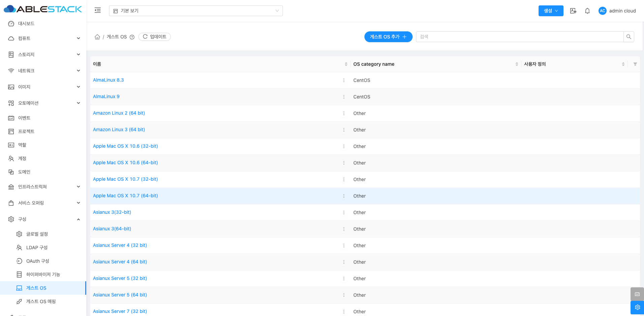This screenshot has width=644, height=316.
Task: Sort by 사용자 정의 column sort arrows
Action: 623,64
